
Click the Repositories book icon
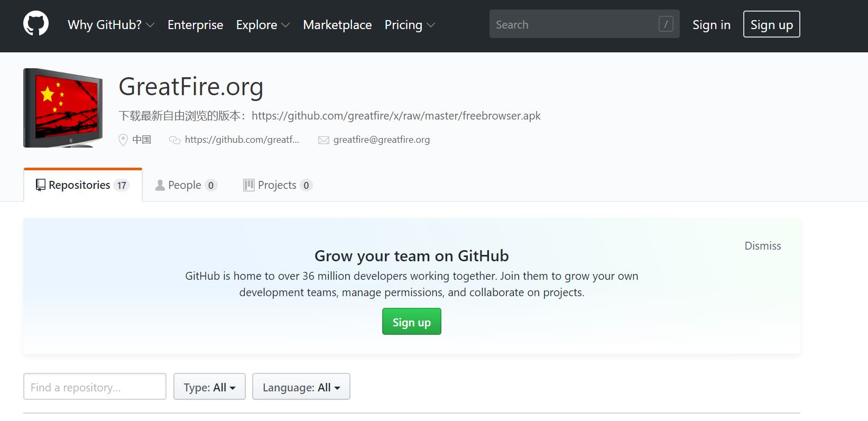(41, 185)
